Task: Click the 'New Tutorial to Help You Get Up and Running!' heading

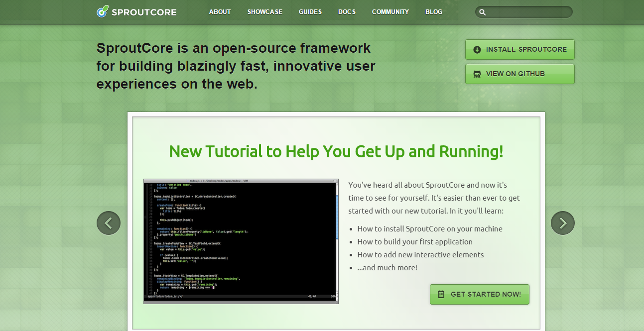Action: [x=336, y=151]
